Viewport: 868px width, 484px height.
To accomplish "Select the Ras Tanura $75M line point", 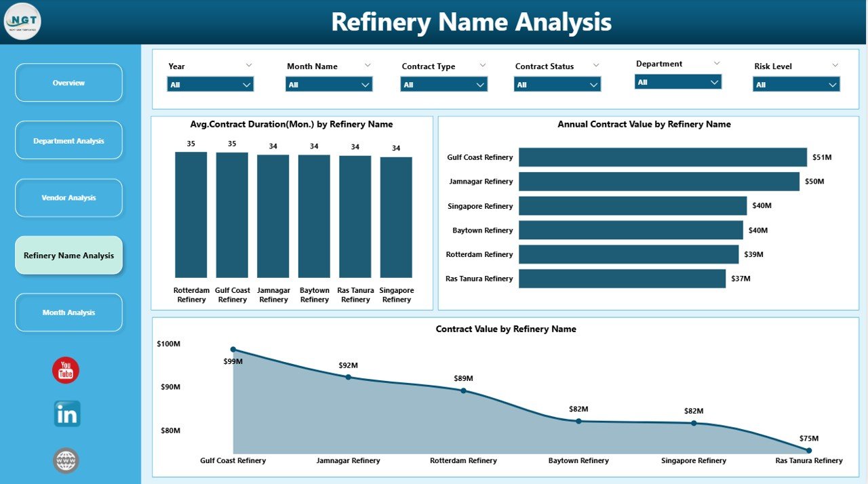I will 808,449.
